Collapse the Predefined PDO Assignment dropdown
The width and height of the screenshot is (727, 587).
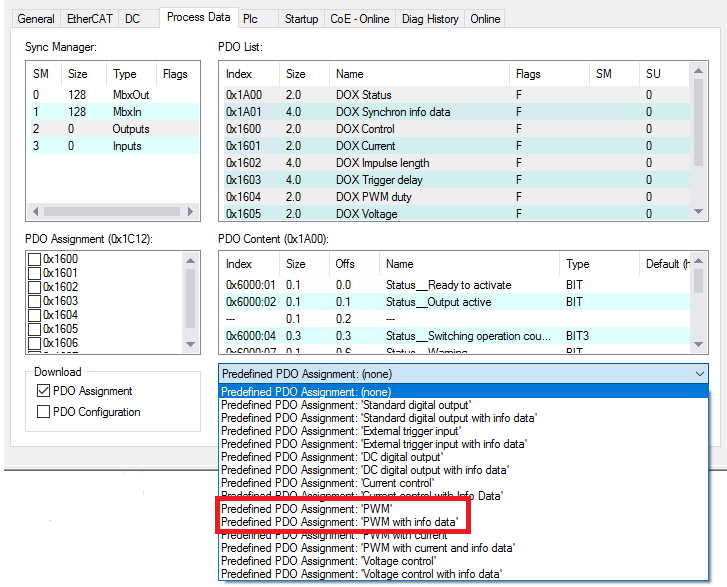(700, 374)
